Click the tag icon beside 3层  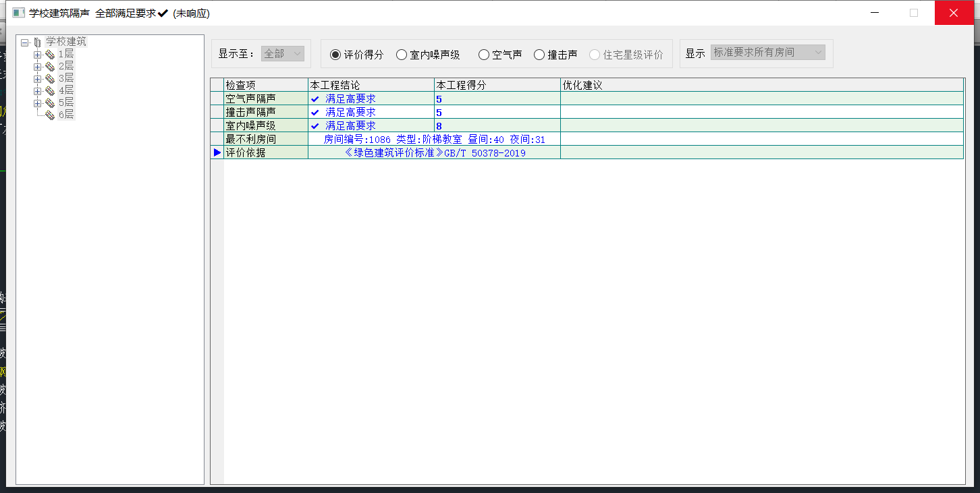tap(49, 79)
